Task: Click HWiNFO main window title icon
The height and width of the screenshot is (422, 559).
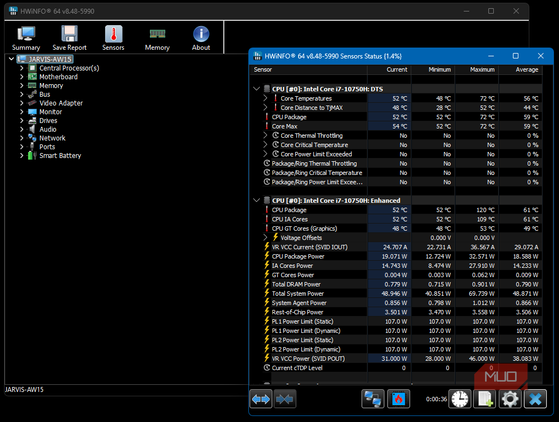Action: coord(13,11)
